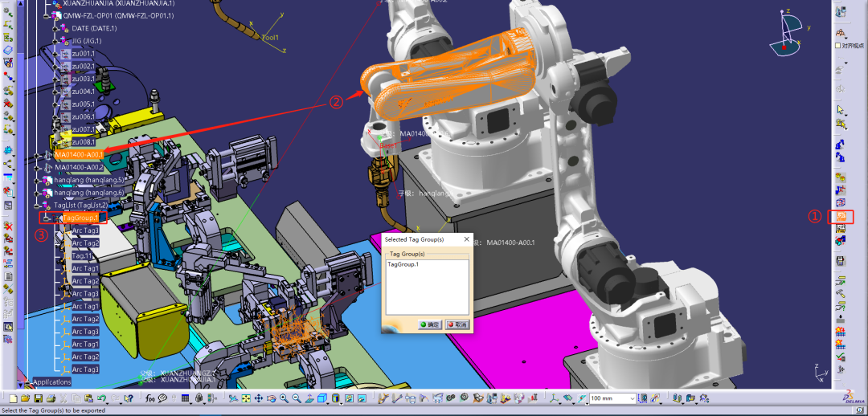
Task: Close the Selected Tag Group(s) dialog
Action: [x=466, y=239]
